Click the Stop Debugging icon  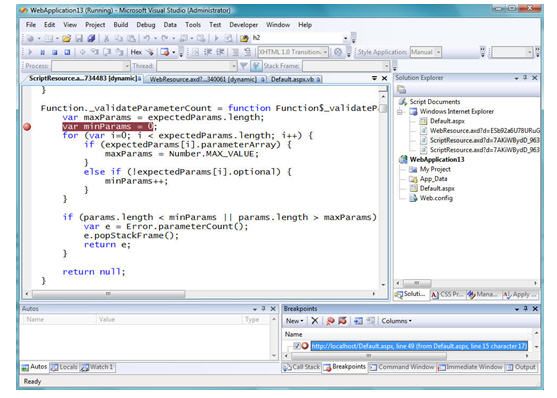(x=54, y=52)
